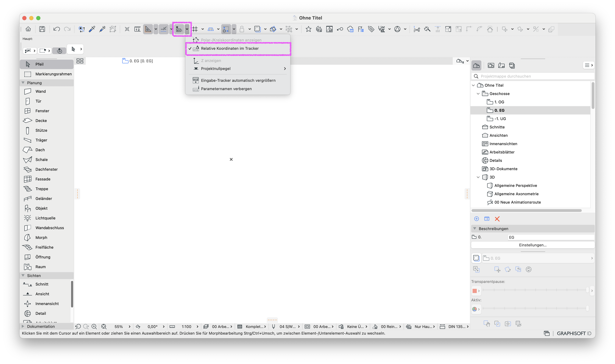Toggle Parameternamen verbergen option
Image resolution: width=615 pixels, height=364 pixels.
click(238, 89)
